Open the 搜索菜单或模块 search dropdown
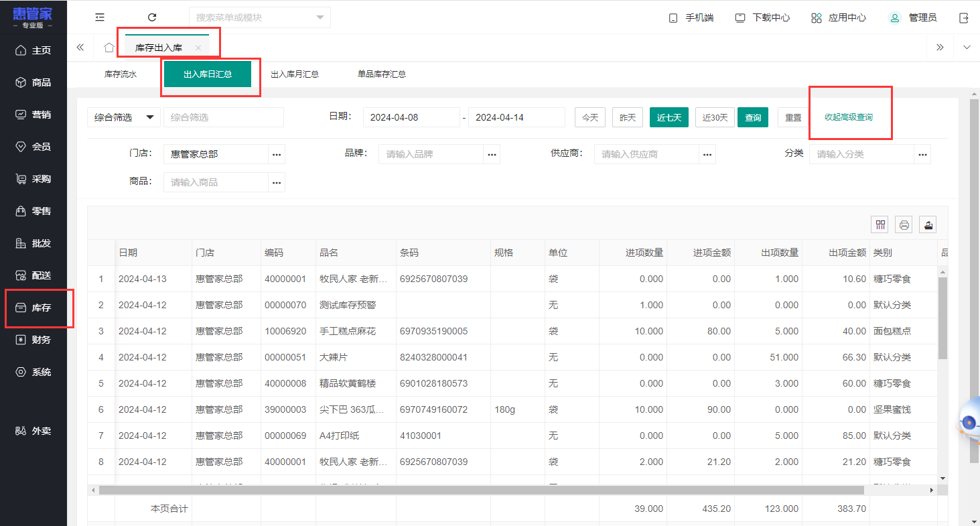The image size is (980, 526). 260,17
